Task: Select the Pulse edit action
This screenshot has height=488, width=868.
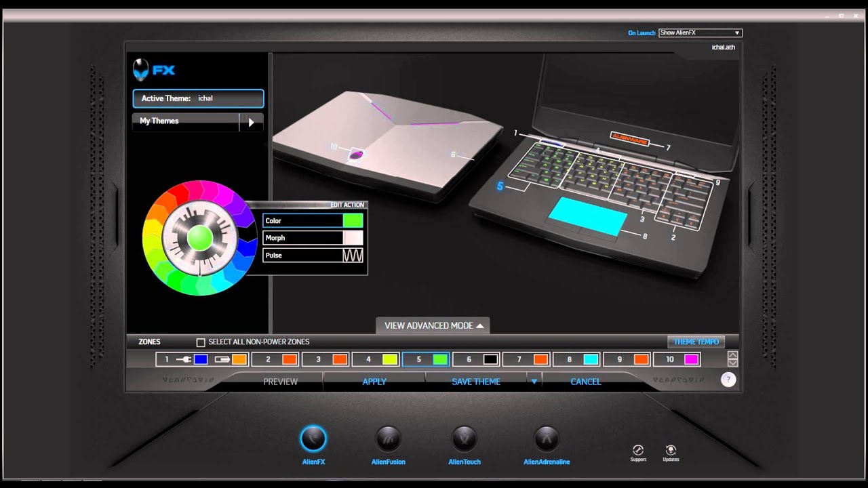Action: (313, 256)
